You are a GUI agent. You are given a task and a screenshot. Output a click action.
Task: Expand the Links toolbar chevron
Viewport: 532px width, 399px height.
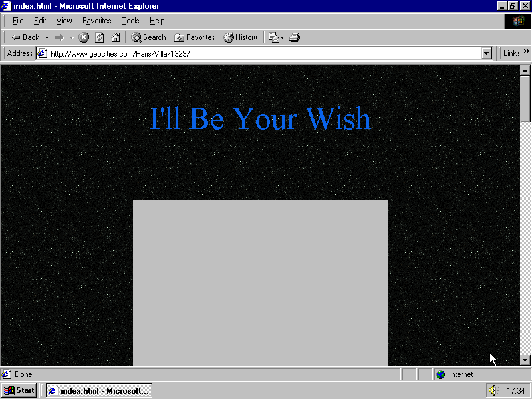[527, 53]
